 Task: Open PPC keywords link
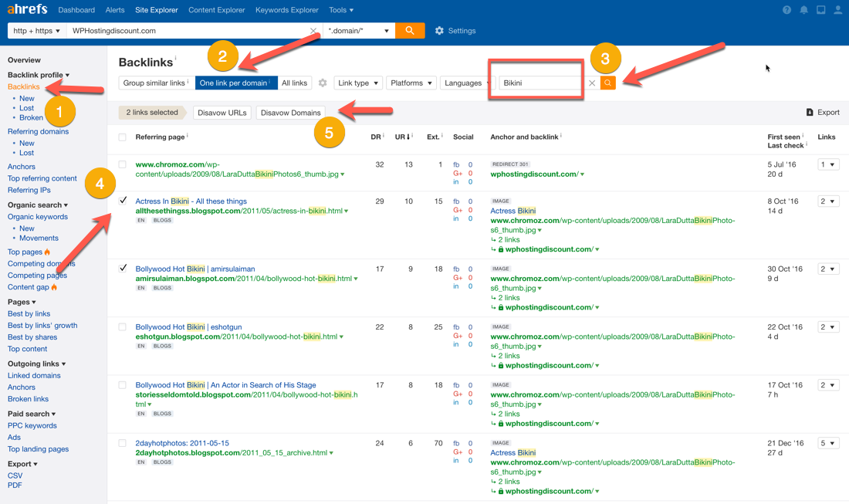[x=32, y=425]
